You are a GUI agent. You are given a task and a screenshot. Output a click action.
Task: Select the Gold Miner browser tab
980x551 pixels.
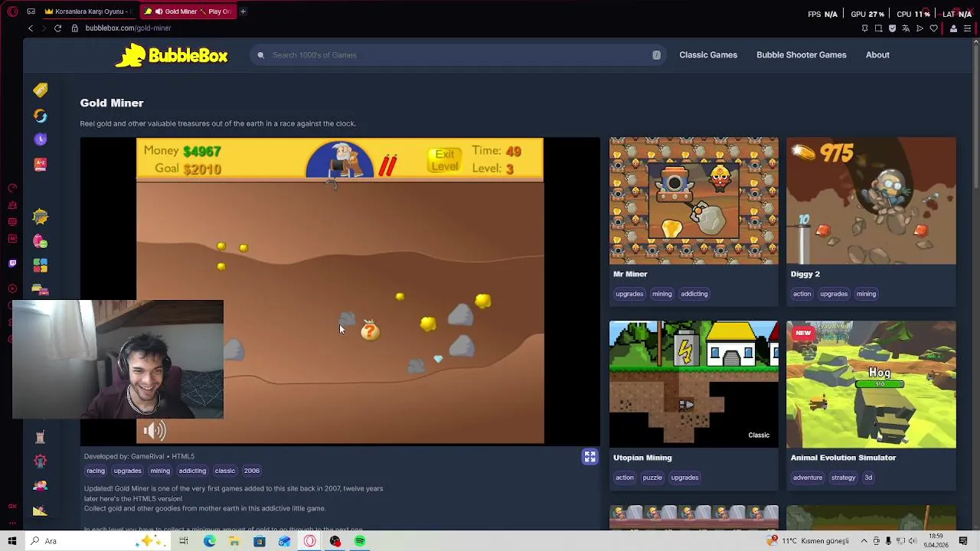(x=188, y=11)
